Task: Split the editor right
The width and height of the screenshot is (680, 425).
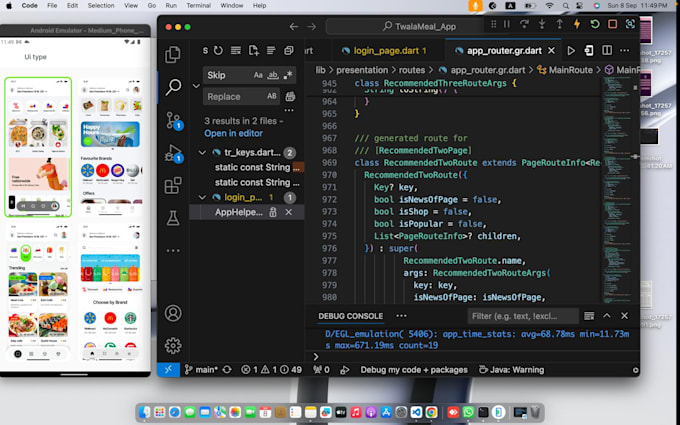Action: [607, 51]
